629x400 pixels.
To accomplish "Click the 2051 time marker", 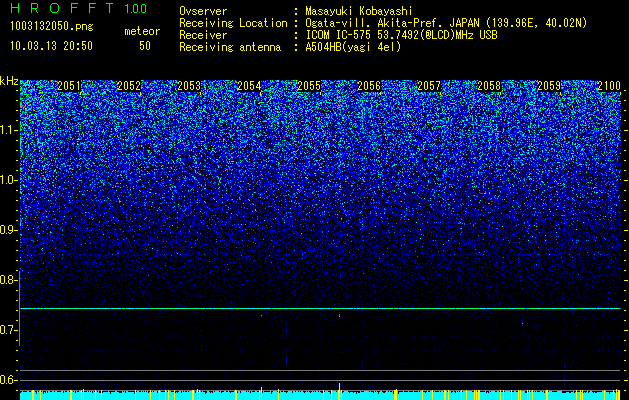I will 69,86.
